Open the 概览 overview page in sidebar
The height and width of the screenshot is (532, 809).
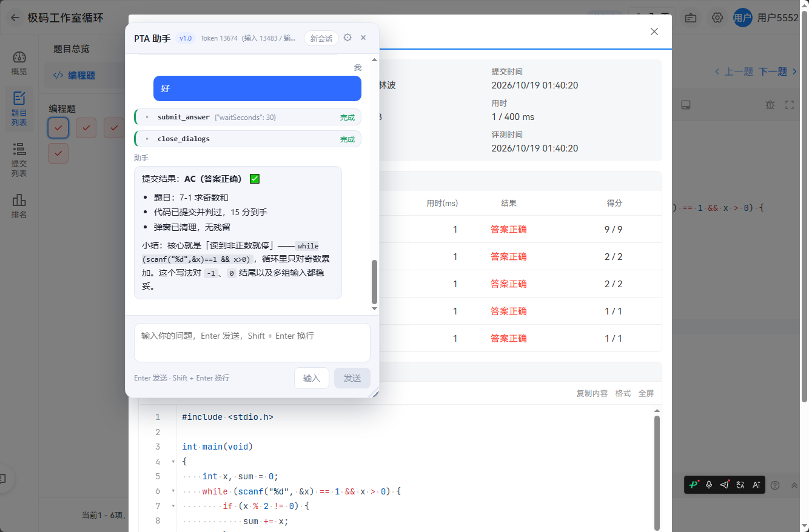click(19, 64)
